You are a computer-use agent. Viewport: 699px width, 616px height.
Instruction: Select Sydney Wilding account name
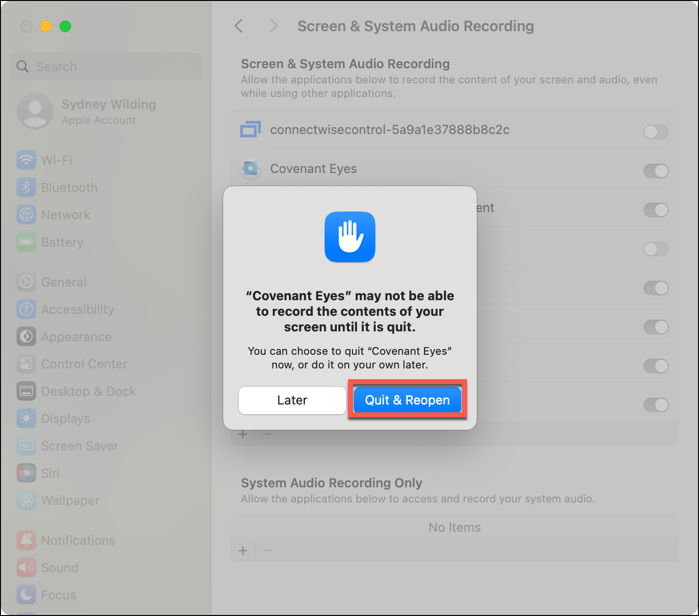pos(109,104)
